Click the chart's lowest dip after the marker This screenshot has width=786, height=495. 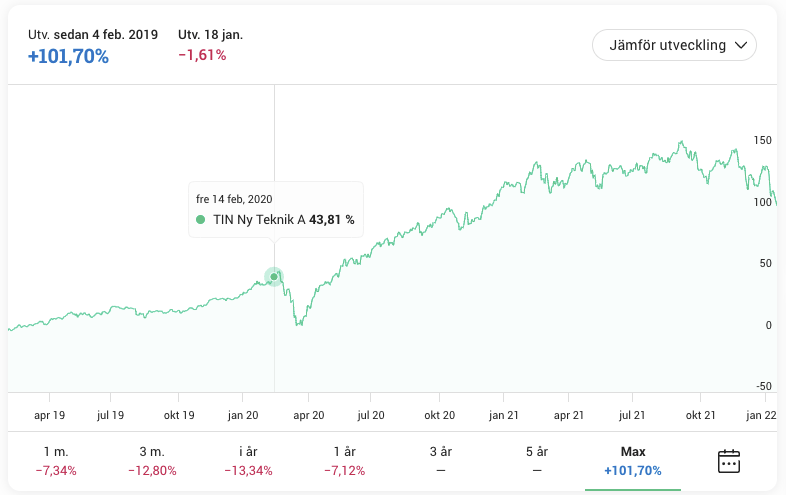298,325
